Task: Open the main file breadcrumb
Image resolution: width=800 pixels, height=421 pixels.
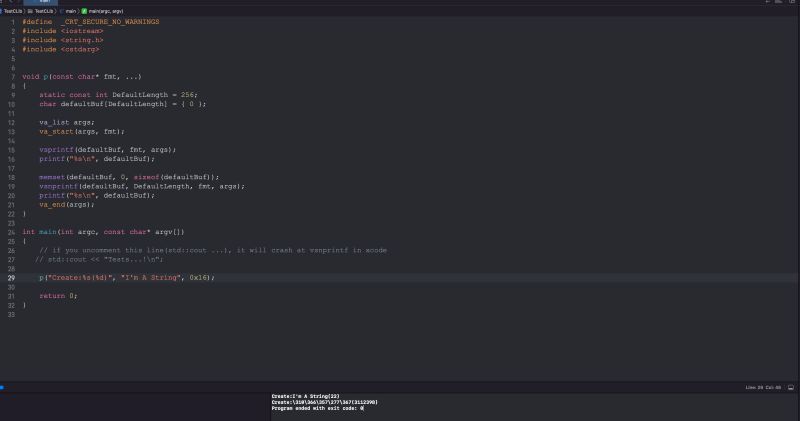Action: coord(68,11)
